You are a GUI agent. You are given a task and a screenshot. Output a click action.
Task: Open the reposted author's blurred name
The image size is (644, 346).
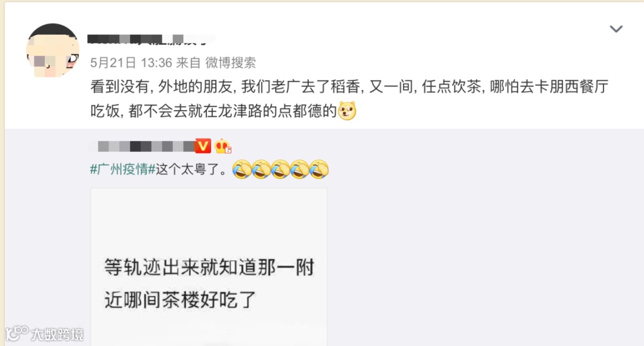click(x=142, y=146)
